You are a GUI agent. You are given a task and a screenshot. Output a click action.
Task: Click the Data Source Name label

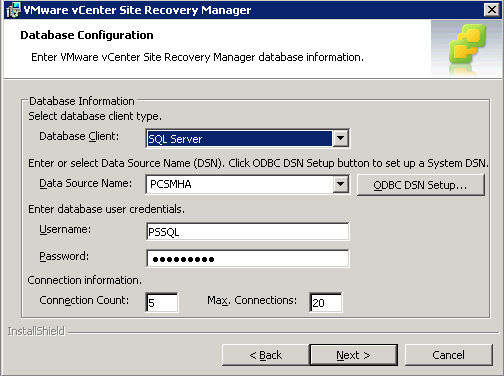[85, 183]
